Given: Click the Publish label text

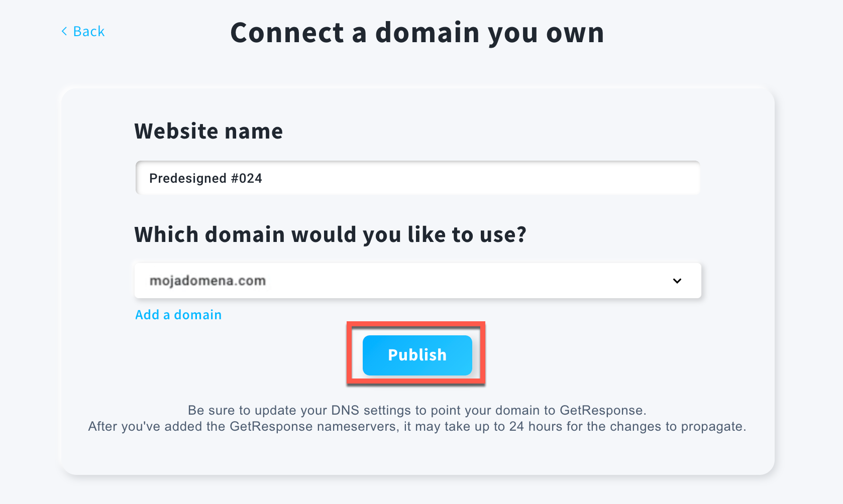Looking at the screenshot, I should [x=417, y=355].
